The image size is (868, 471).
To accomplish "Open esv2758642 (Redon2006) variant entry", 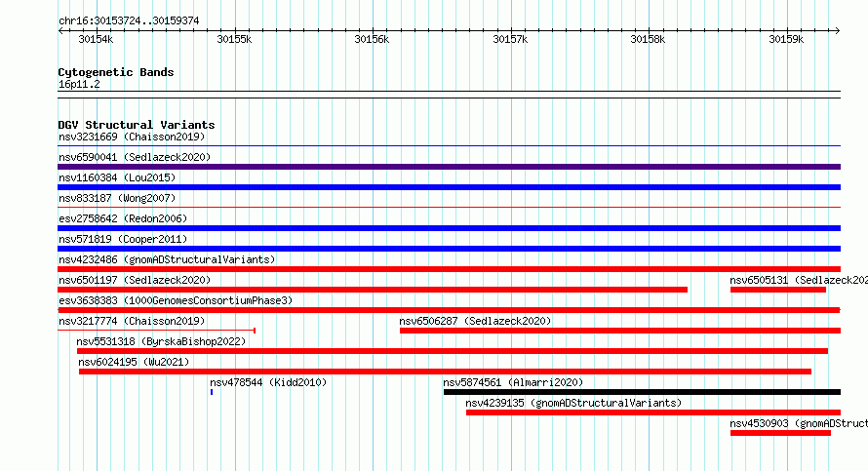I will pos(123,218).
